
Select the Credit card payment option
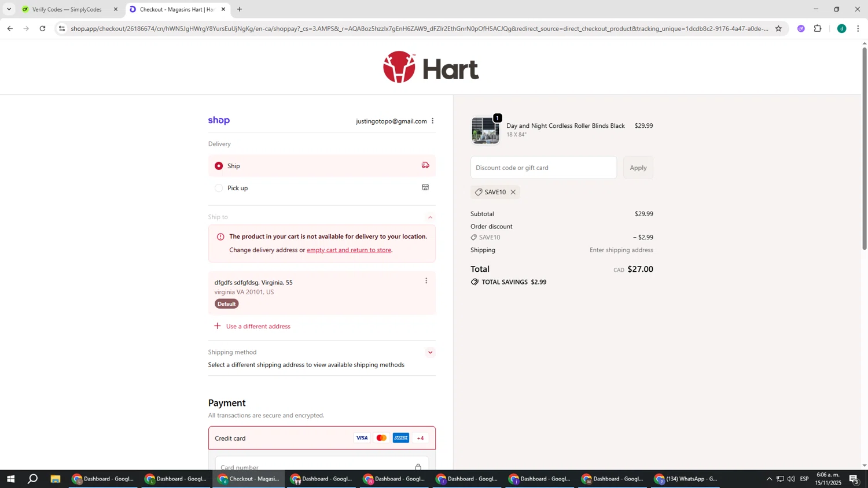coord(322,438)
